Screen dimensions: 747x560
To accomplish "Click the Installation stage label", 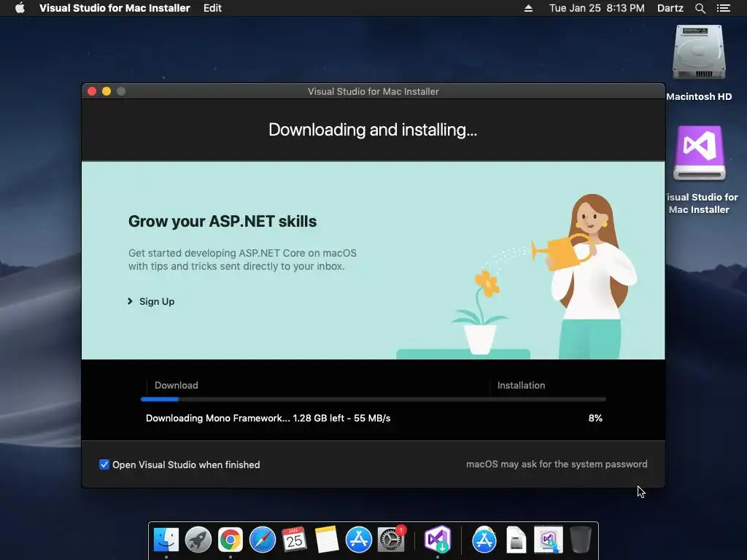I will click(521, 385).
